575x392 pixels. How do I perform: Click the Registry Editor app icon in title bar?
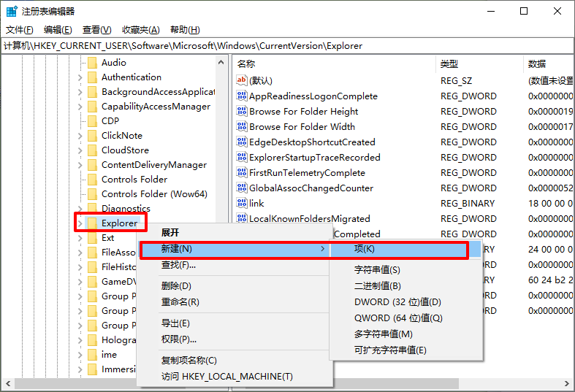coord(12,11)
